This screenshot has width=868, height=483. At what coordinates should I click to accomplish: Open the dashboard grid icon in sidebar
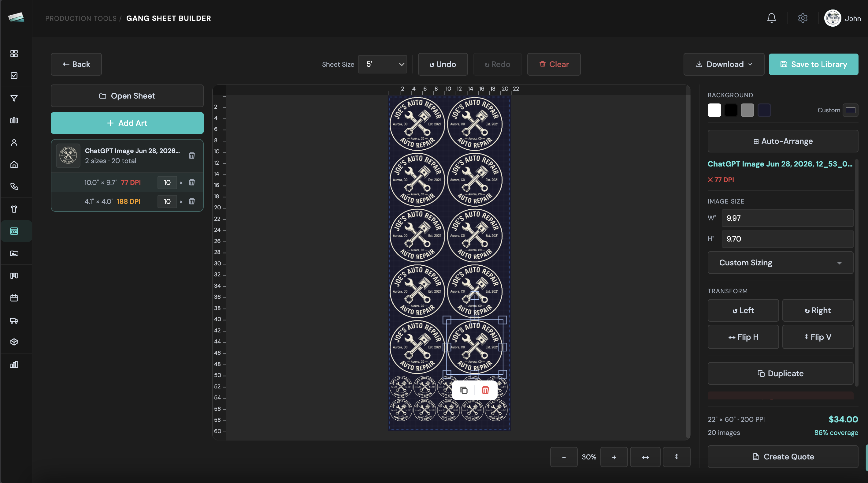pyautogui.click(x=14, y=54)
